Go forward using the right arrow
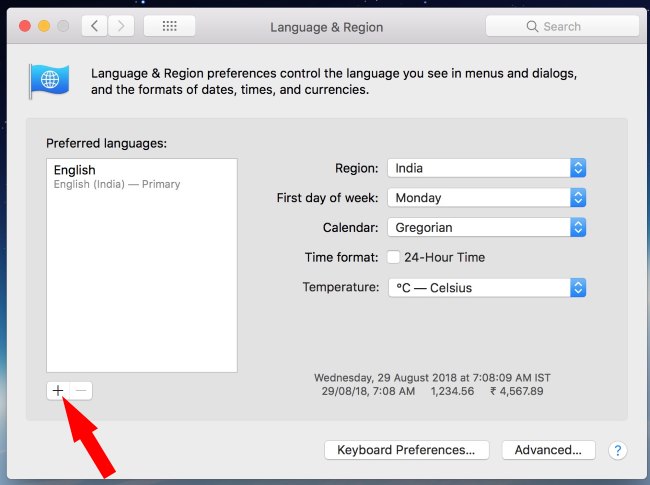The width and height of the screenshot is (650, 485). (121, 26)
